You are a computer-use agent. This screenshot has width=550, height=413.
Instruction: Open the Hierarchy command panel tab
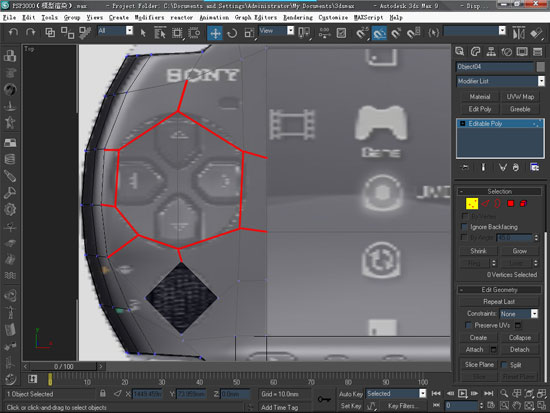click(x=491, y=52)
